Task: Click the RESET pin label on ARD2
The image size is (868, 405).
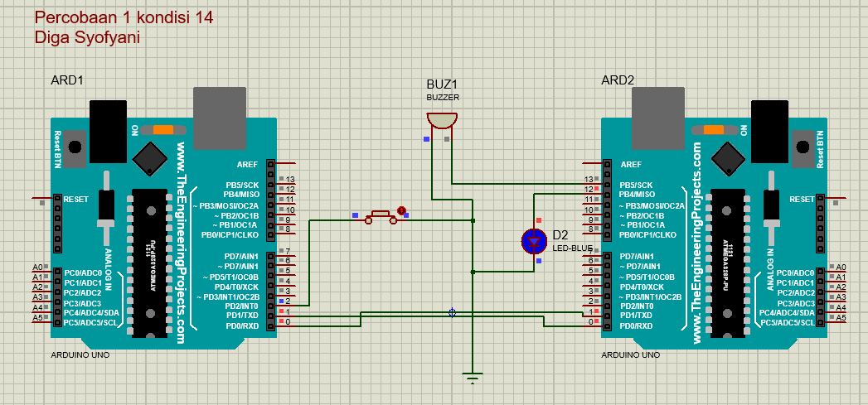Action: (803, 199)
